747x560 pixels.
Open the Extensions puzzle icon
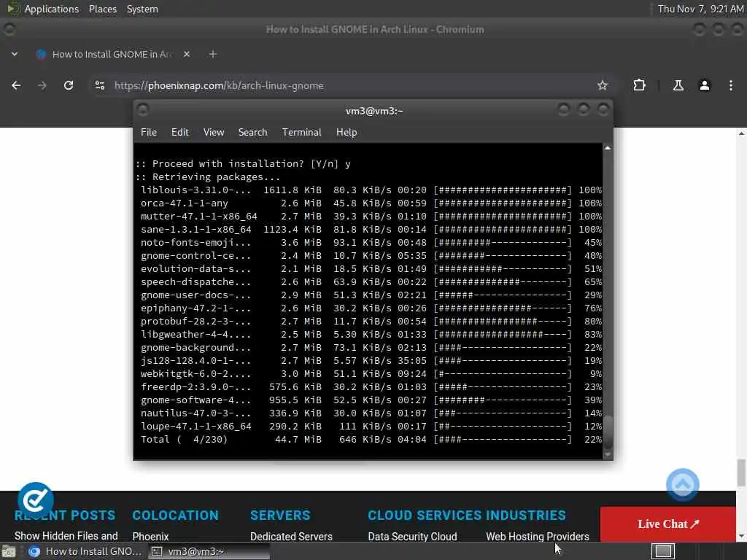(639, 85)
